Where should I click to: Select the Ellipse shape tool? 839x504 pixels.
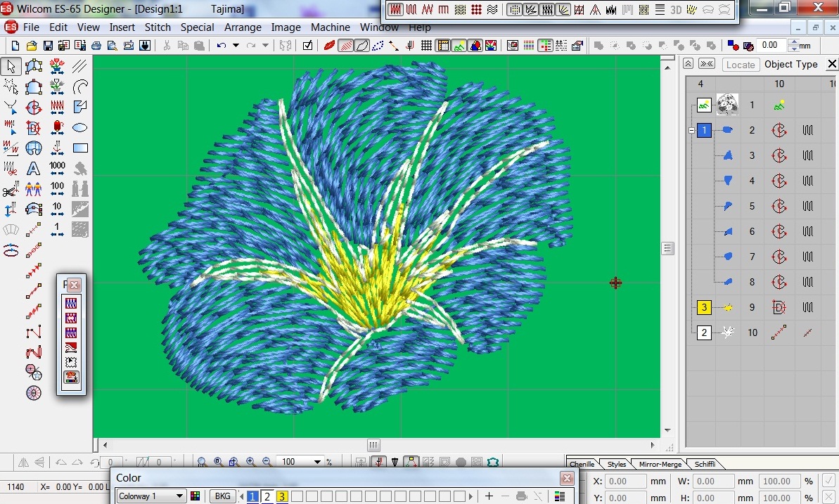tap(80, 128)
